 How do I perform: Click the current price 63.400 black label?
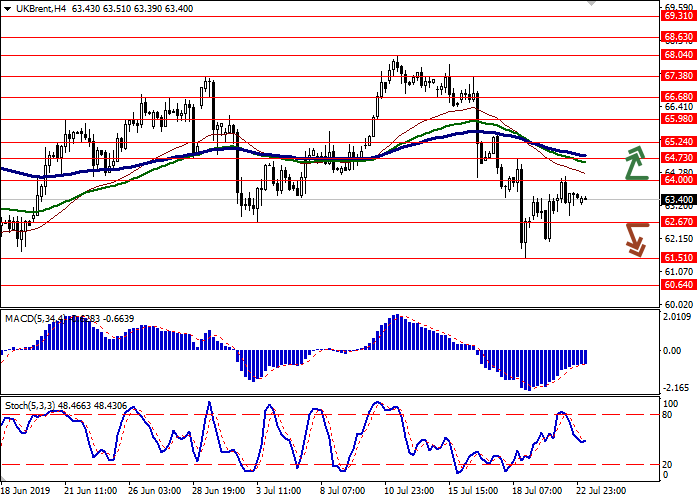click(x=678, y=199)
